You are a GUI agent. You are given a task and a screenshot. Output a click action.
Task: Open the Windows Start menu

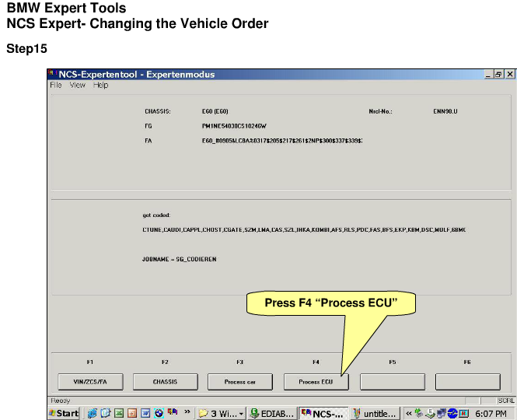(x=64, y=413)
